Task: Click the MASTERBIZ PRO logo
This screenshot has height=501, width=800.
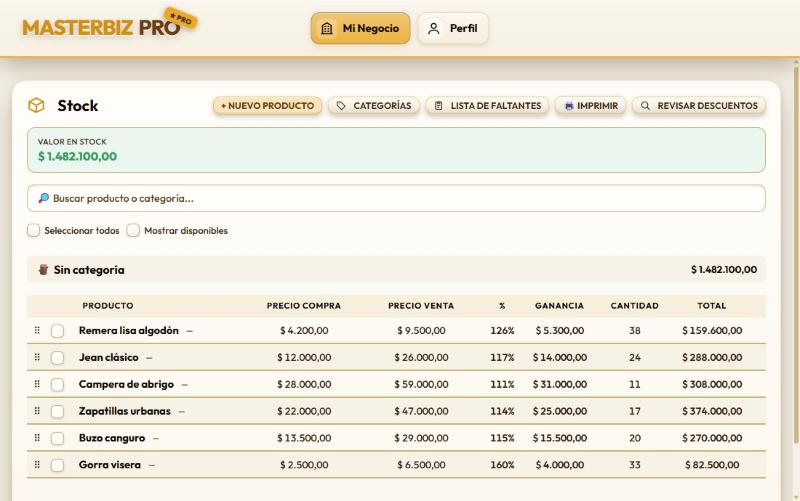Action: point(101,28)
